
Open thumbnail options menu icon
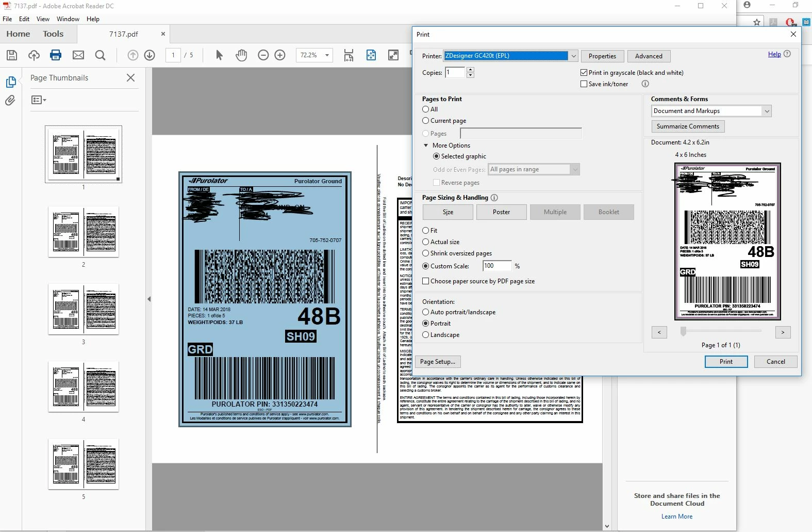pyautogui.click(x=39, y=100)
